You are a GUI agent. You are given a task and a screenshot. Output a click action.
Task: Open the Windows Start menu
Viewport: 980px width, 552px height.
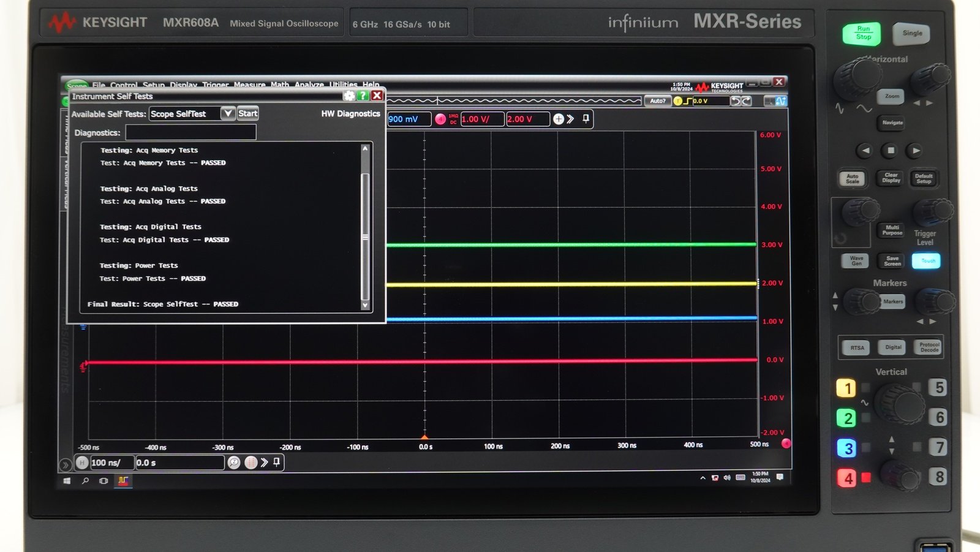pos(67,481)
